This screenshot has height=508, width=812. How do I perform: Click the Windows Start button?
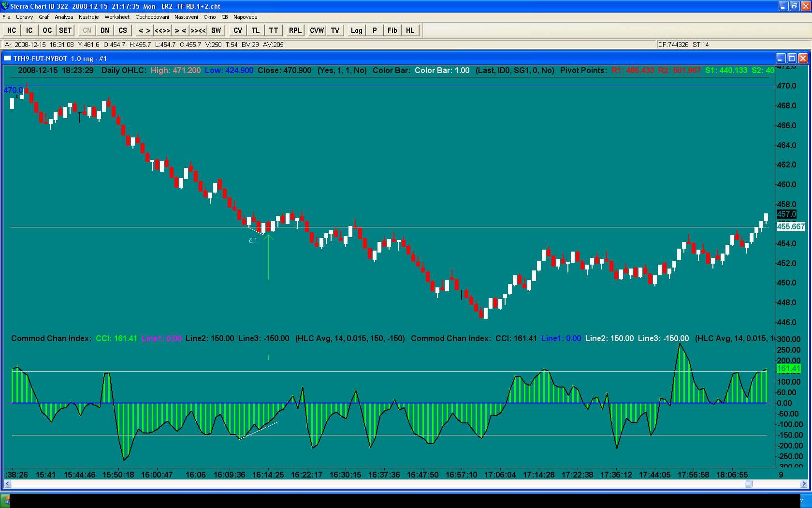(5, 500)
